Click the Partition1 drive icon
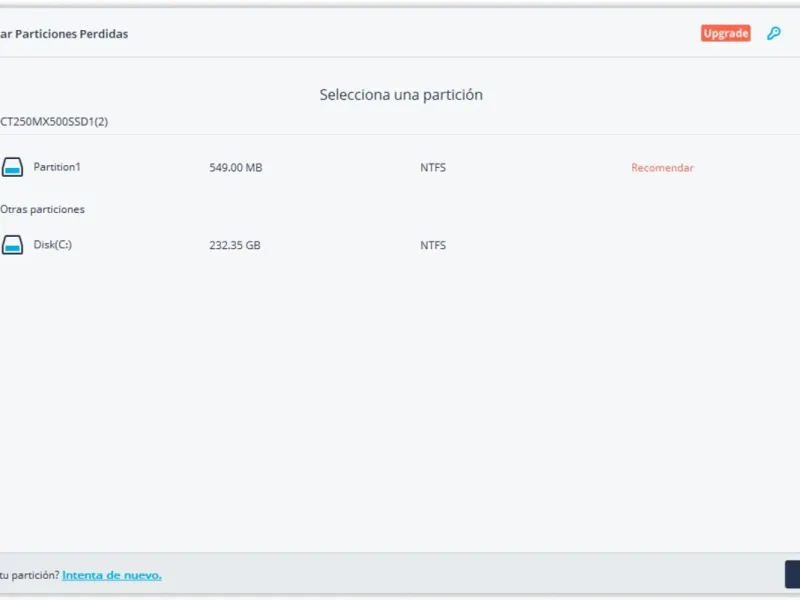This screenshot has width=800, height=600. point(12,167)
